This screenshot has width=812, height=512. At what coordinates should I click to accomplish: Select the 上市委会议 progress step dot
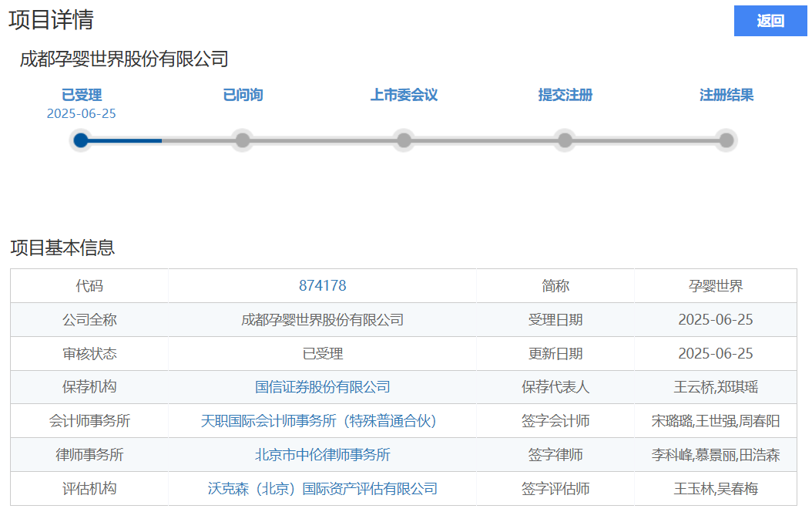coord(404,140)
